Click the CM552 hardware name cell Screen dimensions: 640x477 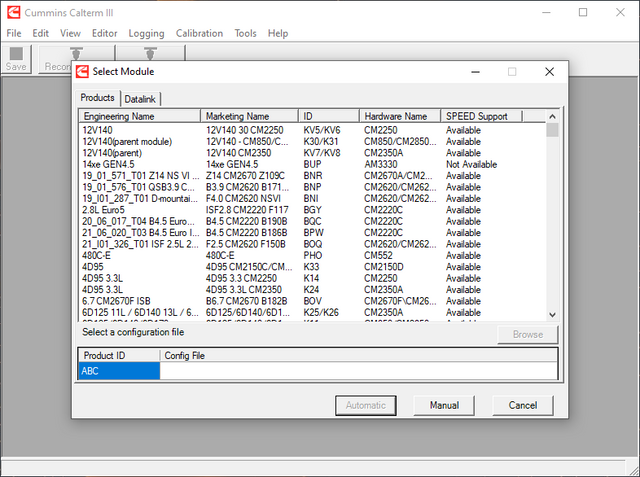click(378, 255)
